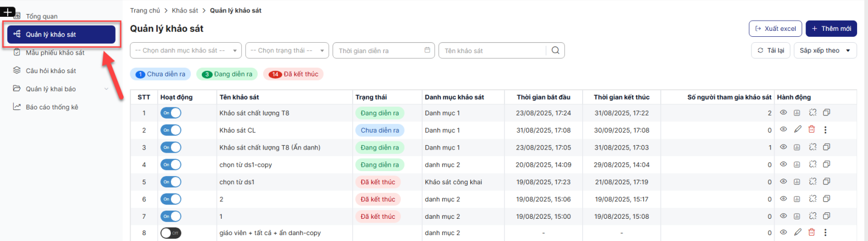The image size is (868, 241).
Task: Disable the activity switch for Khảo sát CL
Action: [170, 130]
